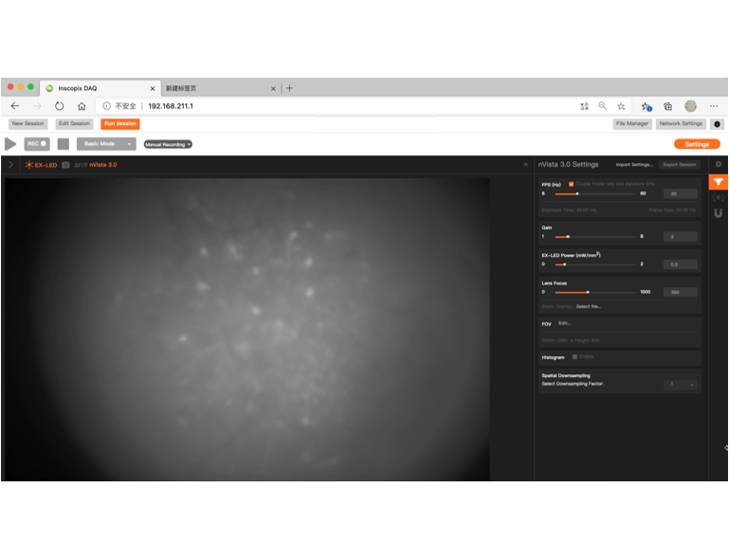The image size is (729, 560).
Task: Open the File Manager
Action: (x=631, y=124)
